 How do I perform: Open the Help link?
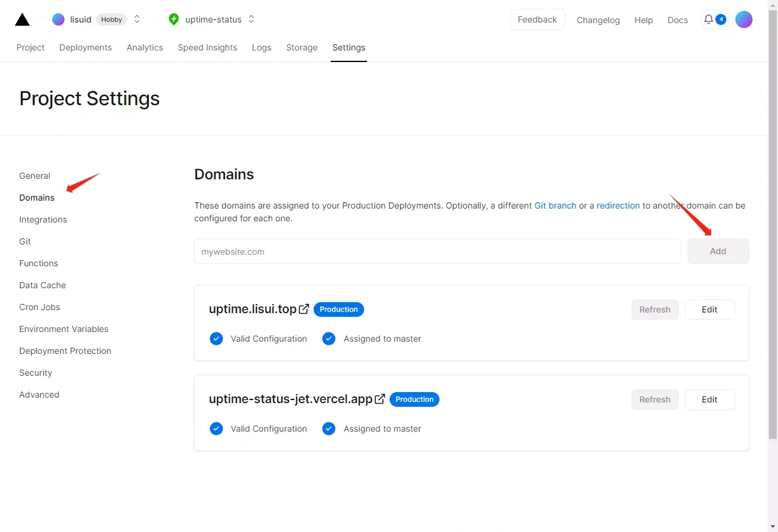pyautogui.click(x=644, y=20)
